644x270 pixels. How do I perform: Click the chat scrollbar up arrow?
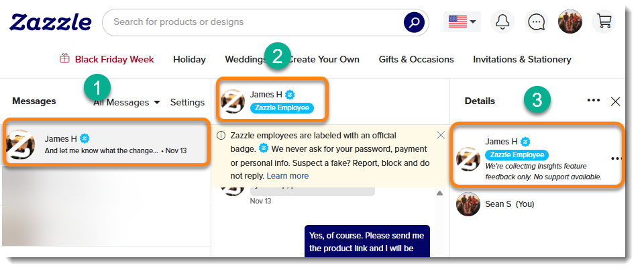(440, 194)
